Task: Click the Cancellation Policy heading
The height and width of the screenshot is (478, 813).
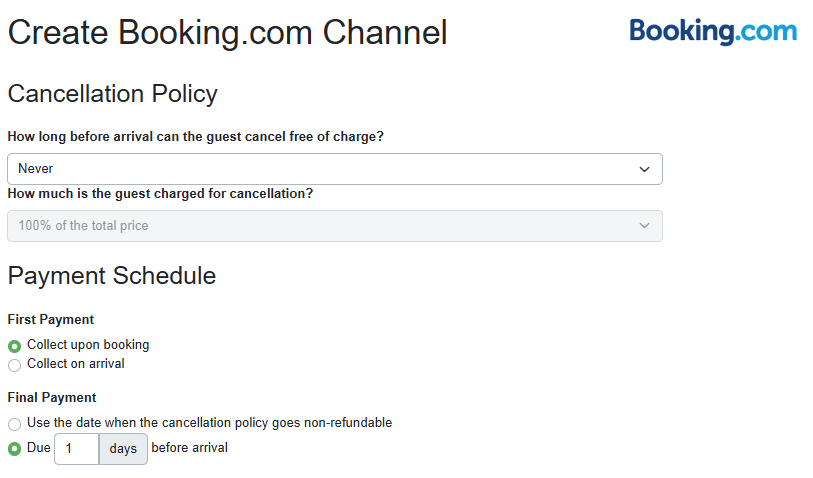Action: coord(113,94)
